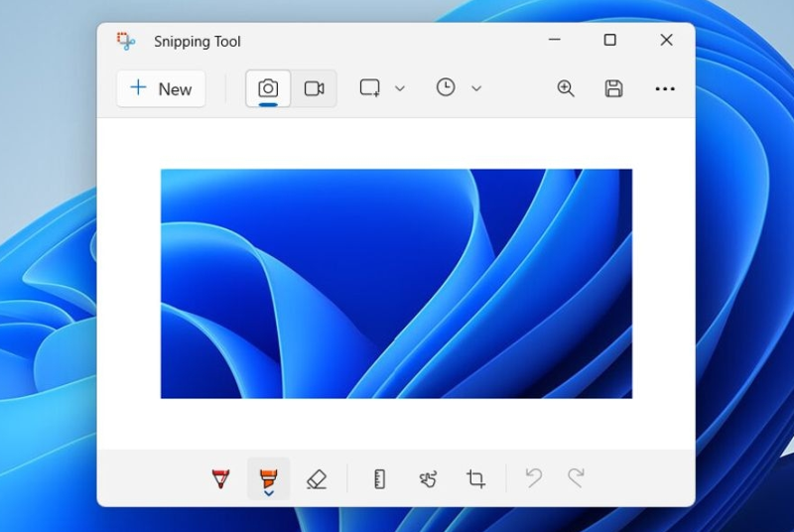Screen dimensions: 794x532
Task: Minimize the Snipping Tool window
Action: click(555, 40)
